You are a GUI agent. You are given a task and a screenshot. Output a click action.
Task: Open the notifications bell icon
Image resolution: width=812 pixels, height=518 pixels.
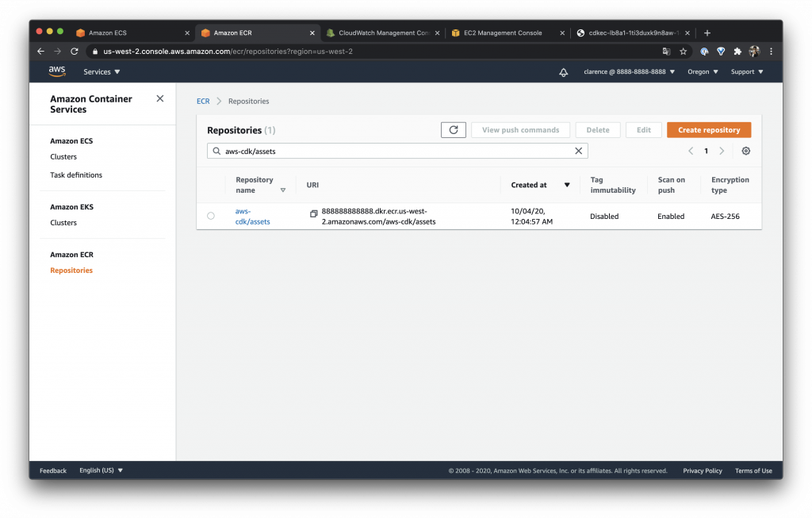564,72
